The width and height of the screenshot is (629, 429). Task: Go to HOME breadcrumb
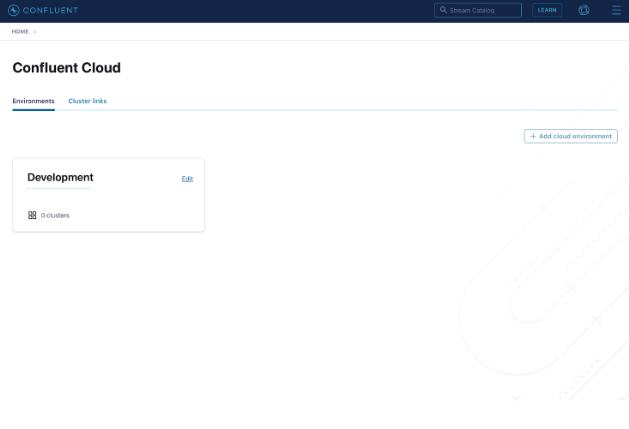coord(20,32)
